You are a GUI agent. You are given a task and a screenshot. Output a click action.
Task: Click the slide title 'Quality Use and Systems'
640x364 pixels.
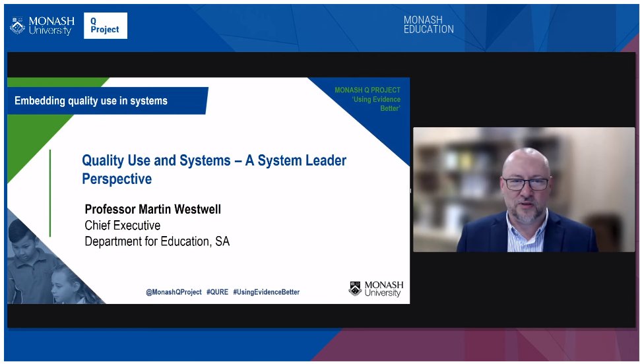point(214,169)
